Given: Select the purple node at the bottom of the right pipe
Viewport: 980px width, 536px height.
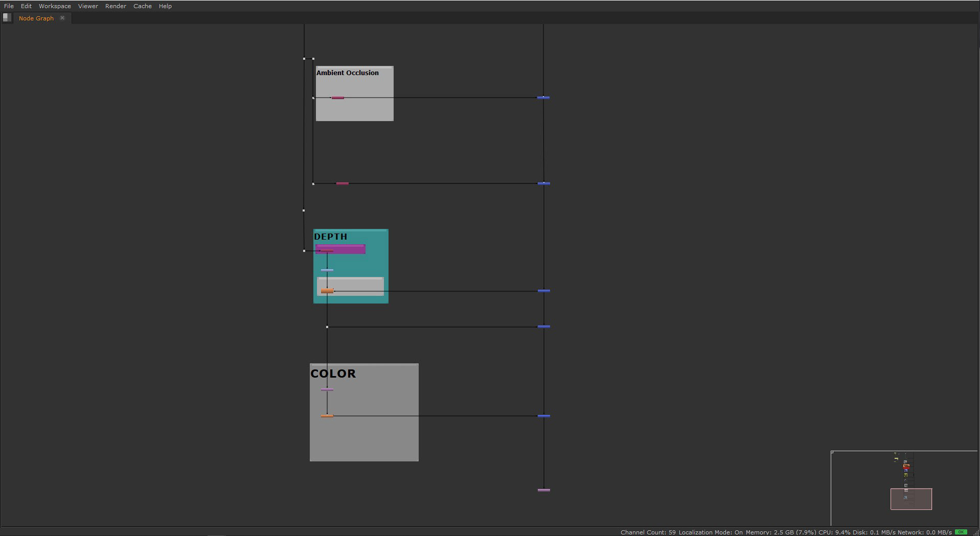Looking at the screenshot, I should [544, 490].
